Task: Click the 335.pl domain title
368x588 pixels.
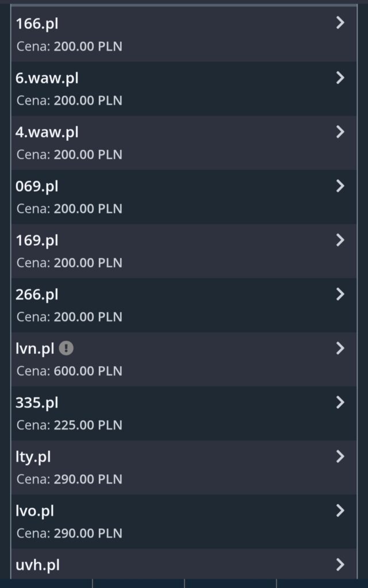Action: [37, 403]
